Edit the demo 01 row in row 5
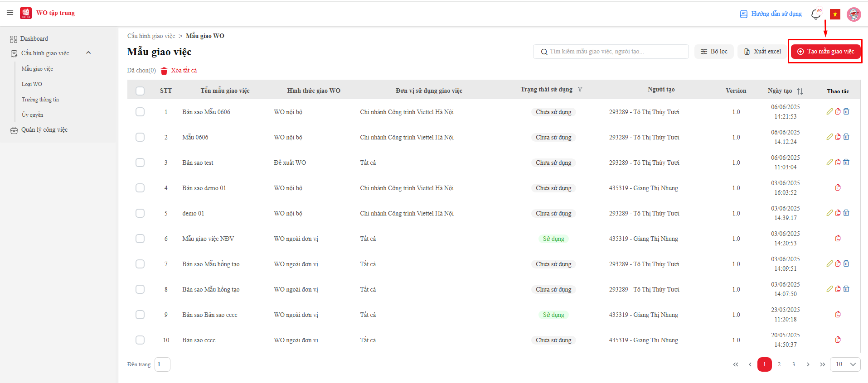Viewport: 868px width, 383px height. pyautogui.click(x=829, y=213)
